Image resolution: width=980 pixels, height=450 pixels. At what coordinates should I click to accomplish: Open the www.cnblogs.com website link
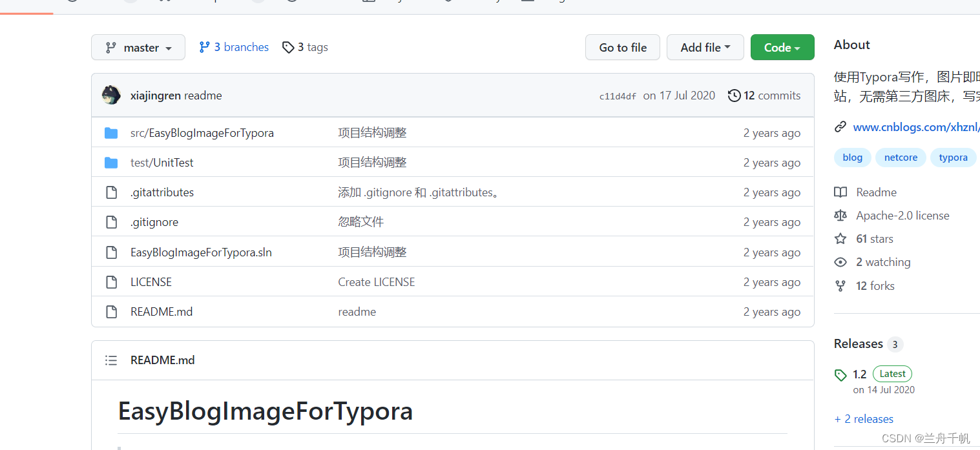[916, 127]
